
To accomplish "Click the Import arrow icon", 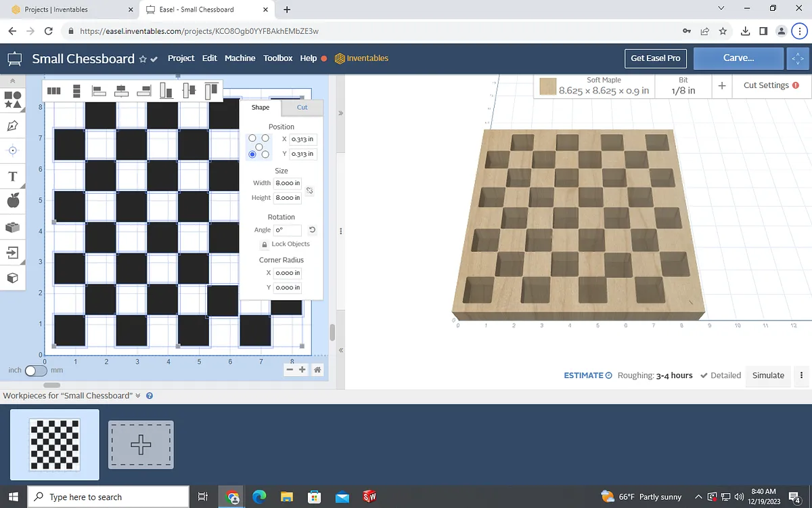I will pyautogui.click(x=12, y=253).
